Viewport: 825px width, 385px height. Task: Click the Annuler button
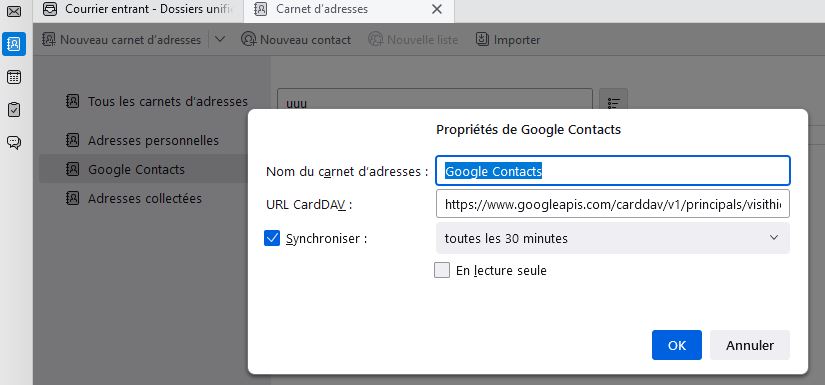coord(750,345)
